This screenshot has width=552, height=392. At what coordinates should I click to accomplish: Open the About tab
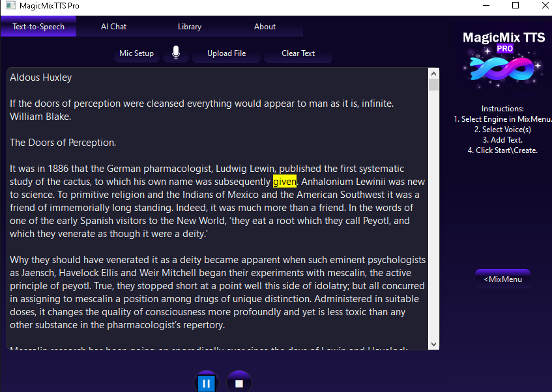(x=265, y=27)
